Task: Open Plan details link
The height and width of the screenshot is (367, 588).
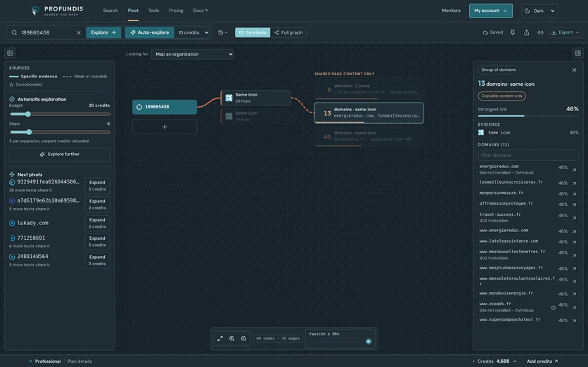Action: click(79, 361)
